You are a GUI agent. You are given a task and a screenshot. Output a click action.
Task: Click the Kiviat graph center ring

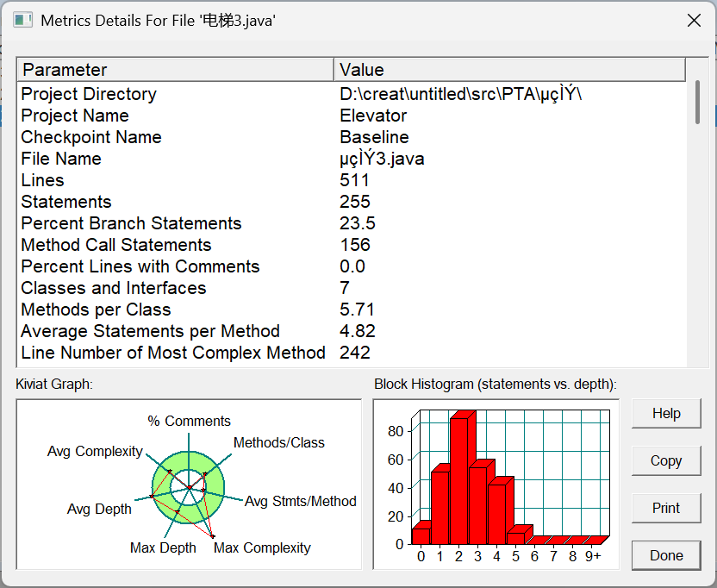[x=189, y=487]
